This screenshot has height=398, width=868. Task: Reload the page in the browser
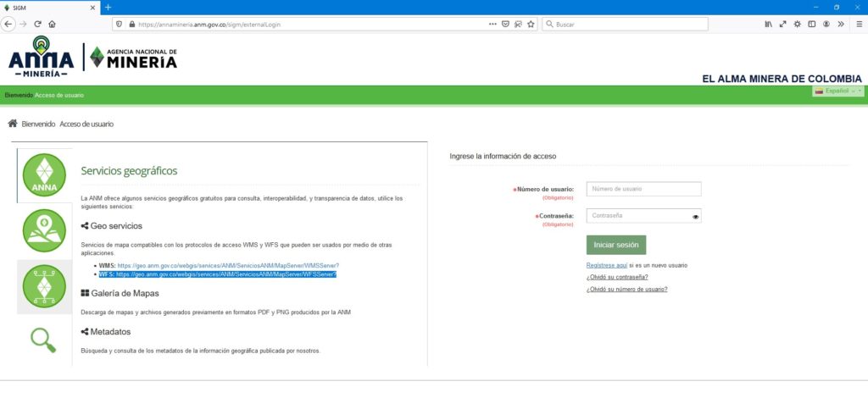36,24
